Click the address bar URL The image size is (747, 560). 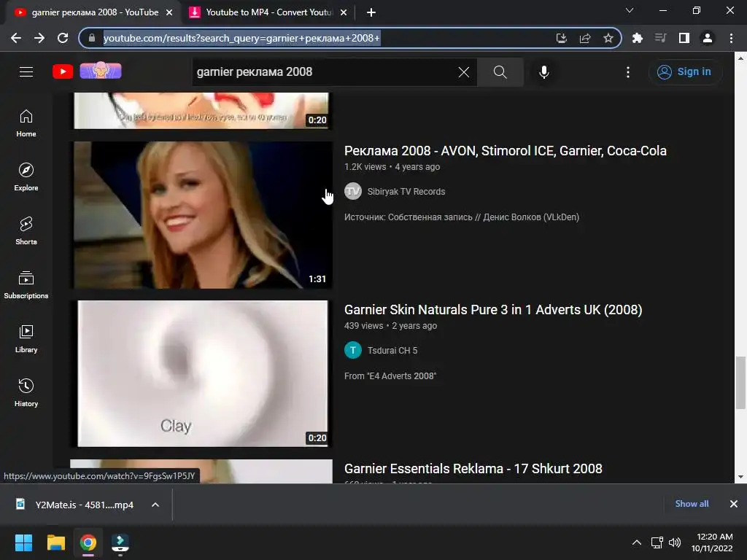click(x=241, y=38)
